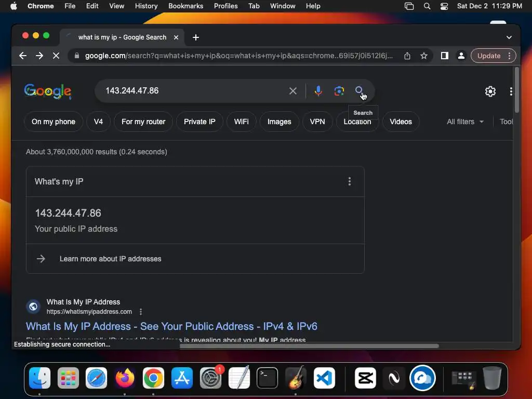Search by image with Lens icon

point(339,90)
